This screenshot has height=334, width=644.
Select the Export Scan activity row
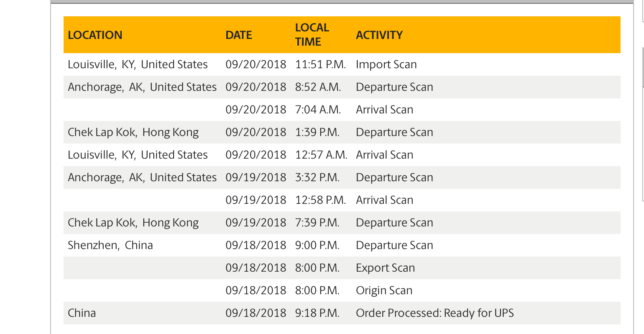click(342, 268)
